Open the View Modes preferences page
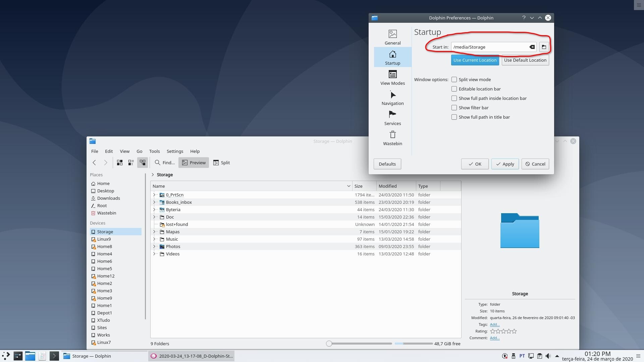 [x=392, y=78]
